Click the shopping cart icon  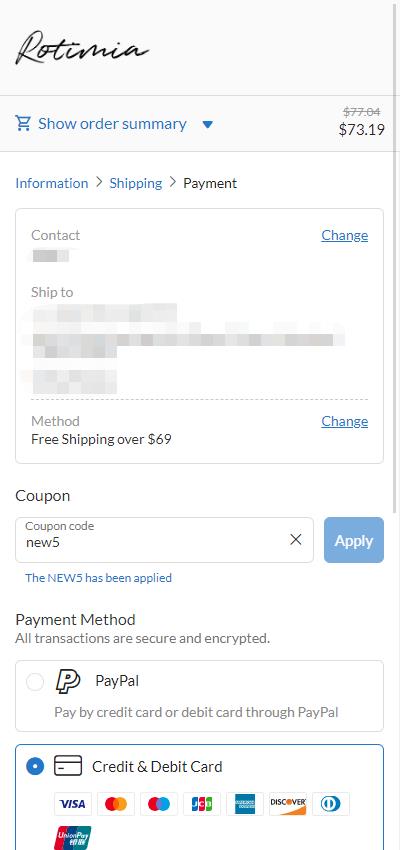(x=23, y=124)
